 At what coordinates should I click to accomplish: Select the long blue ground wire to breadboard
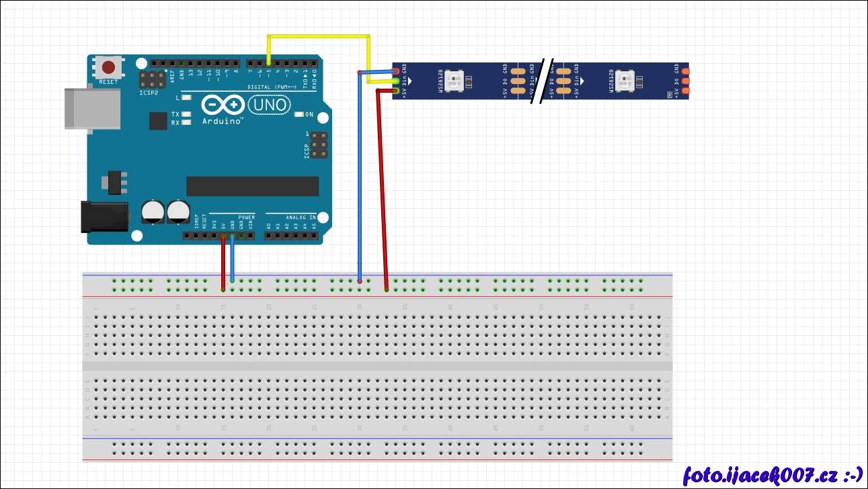click(x=360, y=181)
